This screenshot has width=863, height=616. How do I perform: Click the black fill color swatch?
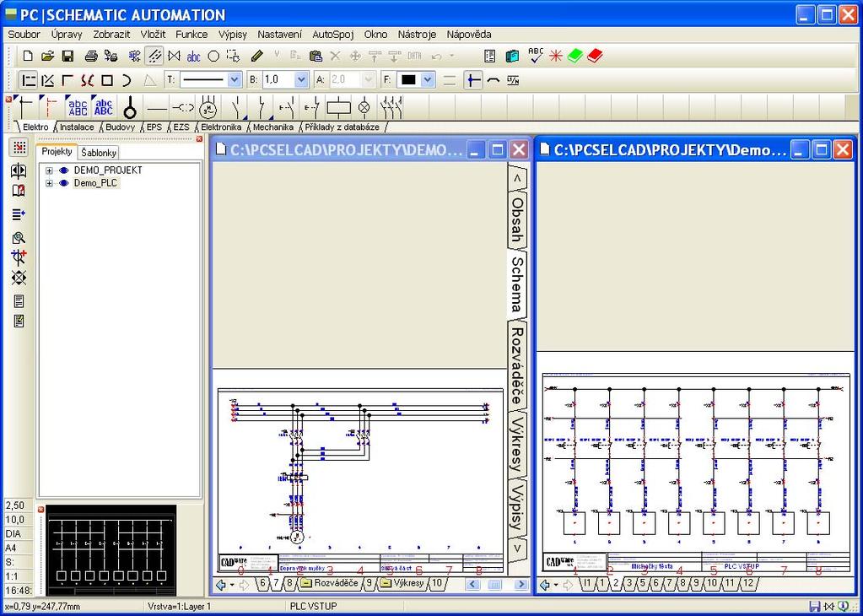point(408,80)
